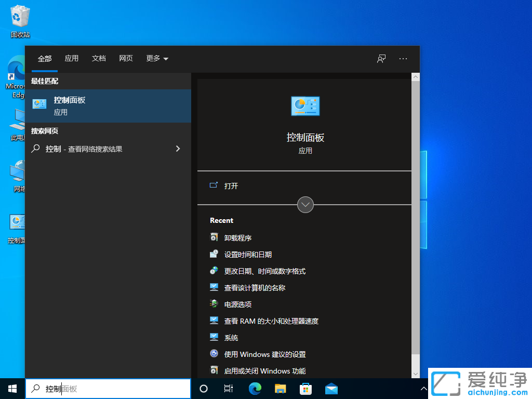Viewport: 532px width, 399px height.
Task: Open 电源选项 from the Recent list
Action: point(237,304)
